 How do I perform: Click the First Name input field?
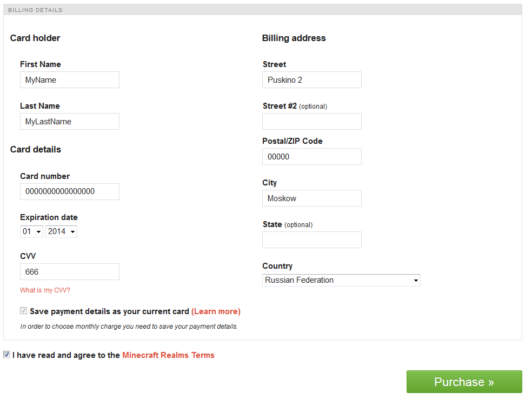coord(69,80)
